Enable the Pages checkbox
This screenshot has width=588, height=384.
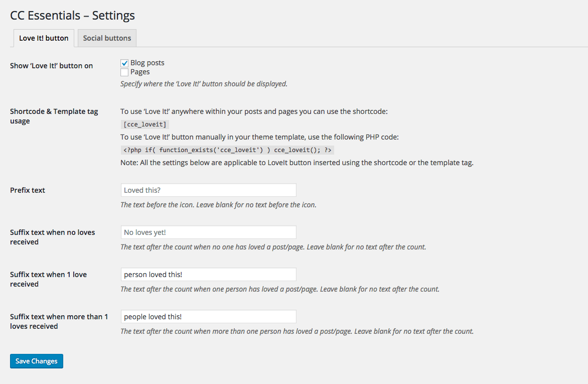[x=124, y=72]
